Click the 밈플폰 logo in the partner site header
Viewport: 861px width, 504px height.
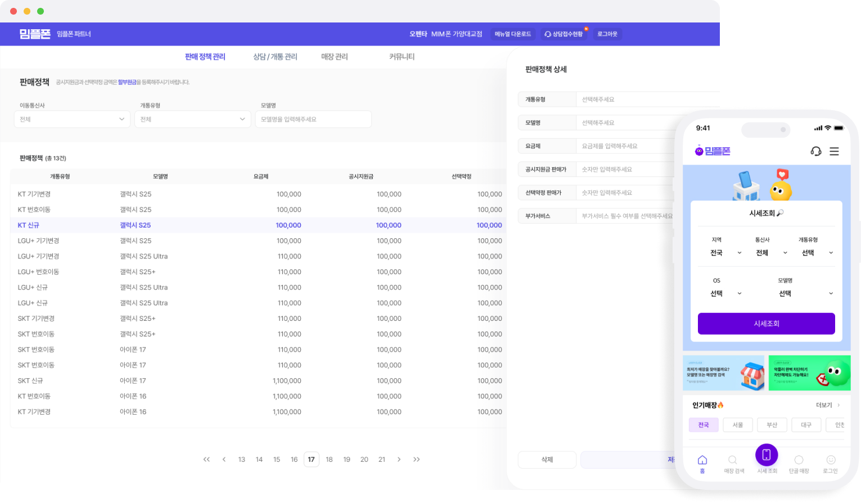35,34
